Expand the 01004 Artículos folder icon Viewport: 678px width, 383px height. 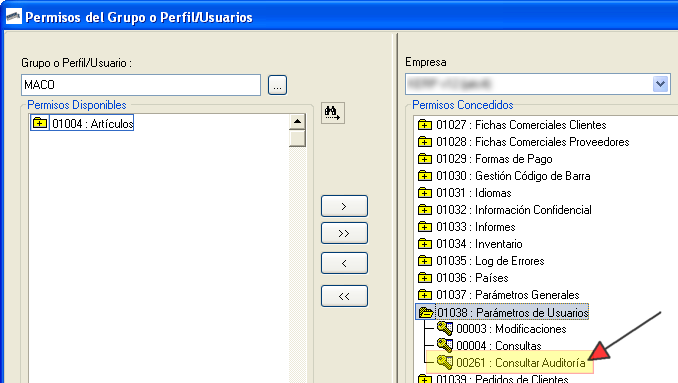pyautogui.click(x=40, y=123)
